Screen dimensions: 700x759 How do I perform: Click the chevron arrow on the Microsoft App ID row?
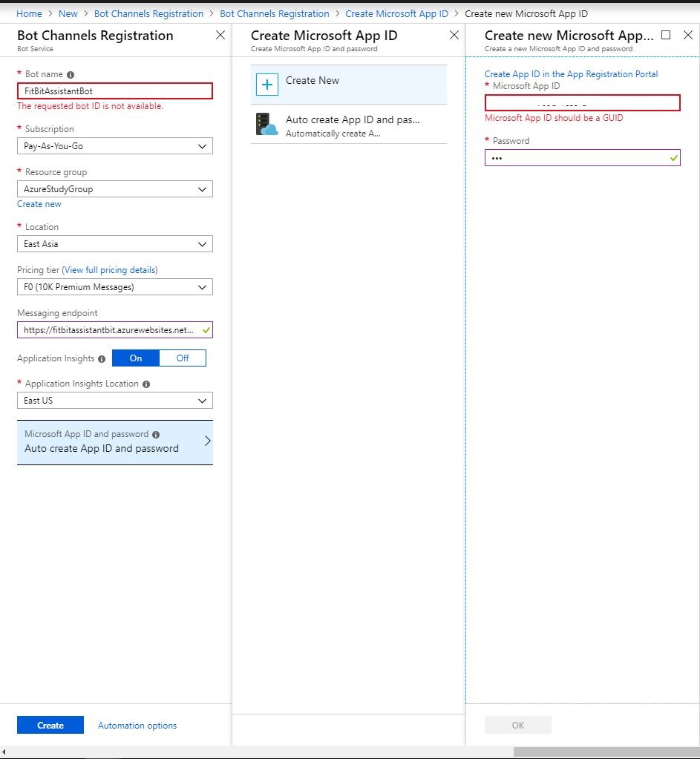(207, 441)
